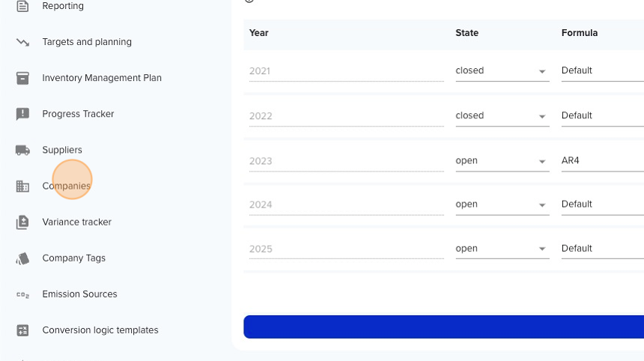Click the Companies building icon
This screenshot has width=644, height=361.
(22, 186)
